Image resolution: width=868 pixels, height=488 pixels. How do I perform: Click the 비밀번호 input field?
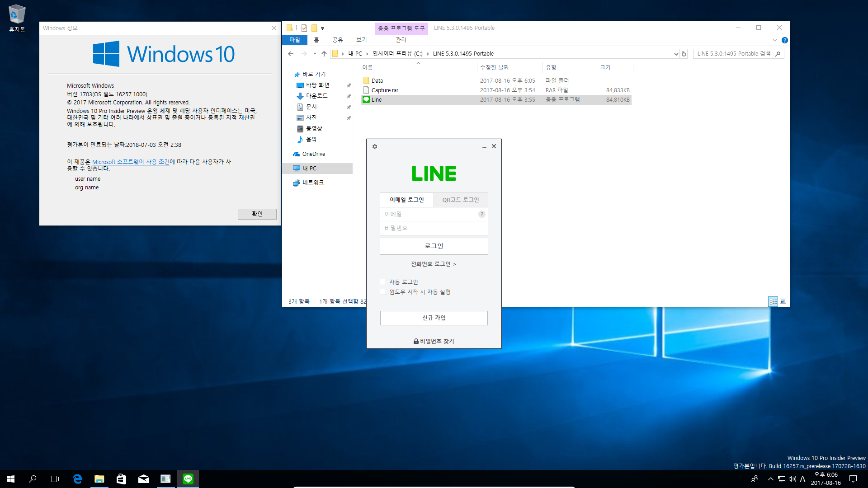click(434, 228)
